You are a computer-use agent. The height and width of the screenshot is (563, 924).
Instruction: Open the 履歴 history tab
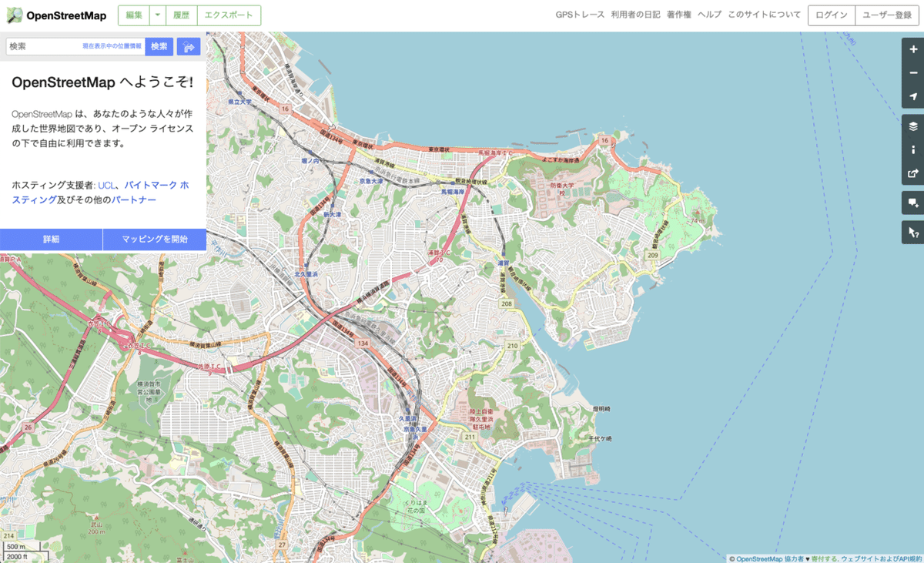182,15
